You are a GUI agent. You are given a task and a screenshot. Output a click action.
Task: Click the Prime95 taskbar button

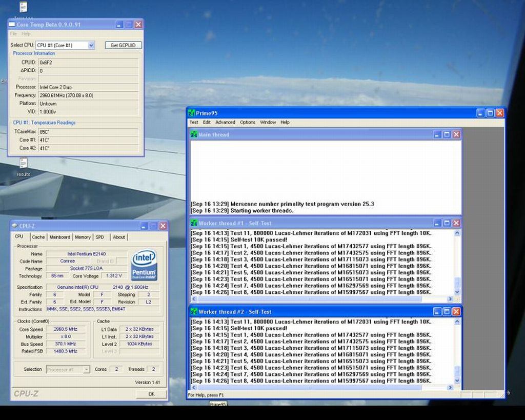tap(218, 404)
